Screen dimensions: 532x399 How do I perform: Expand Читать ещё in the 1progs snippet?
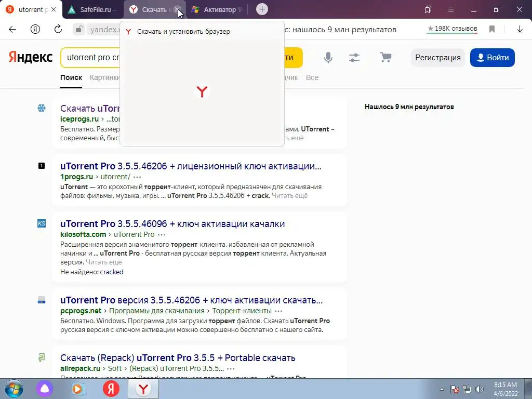pos(289,196)
